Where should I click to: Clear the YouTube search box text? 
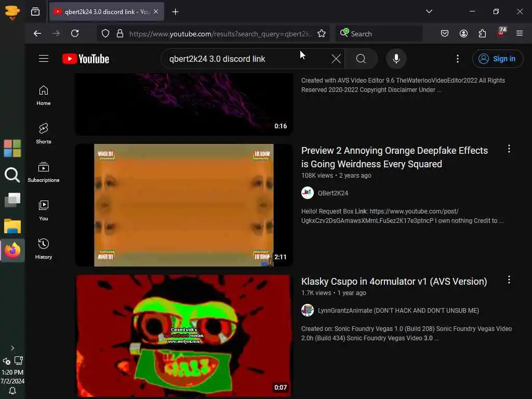click(x=336, y=59)
